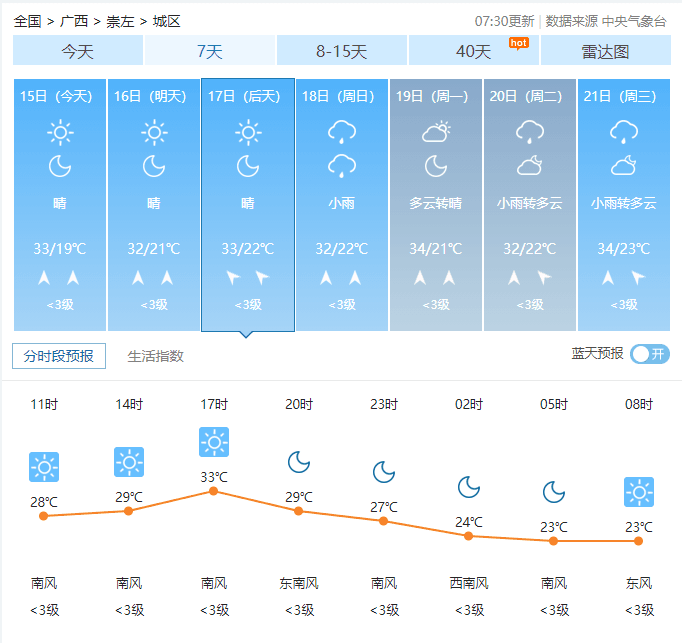The width and height of the screenshot is (682, 643).
Task: Click the moon icon on 19日 card
Action: click(x=436, y=166)
